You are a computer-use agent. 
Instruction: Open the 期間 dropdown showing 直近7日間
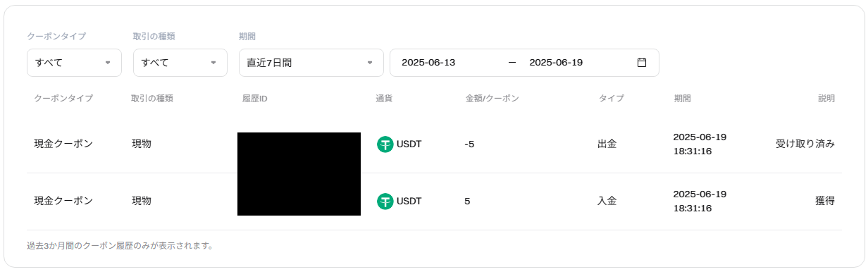(311, 63)
